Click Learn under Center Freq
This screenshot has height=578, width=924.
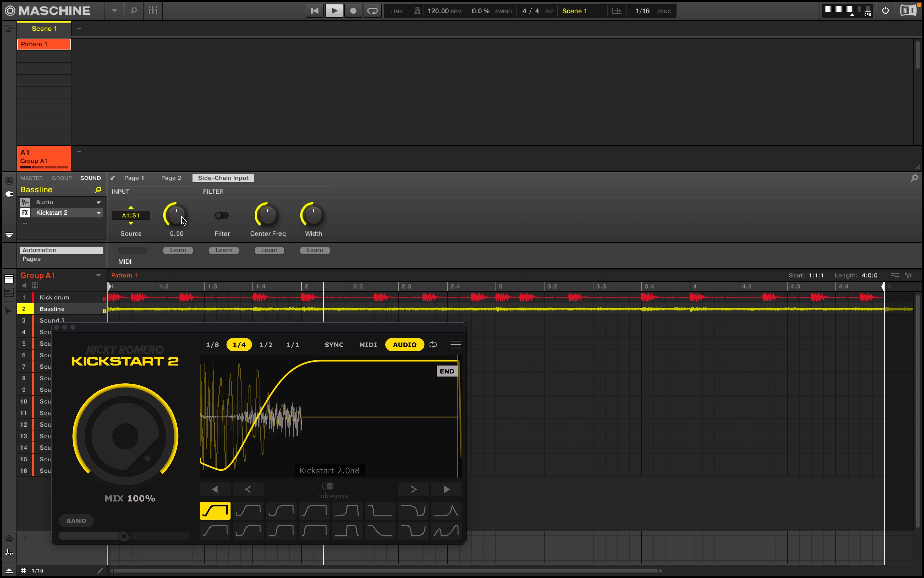tap(269, 250)
